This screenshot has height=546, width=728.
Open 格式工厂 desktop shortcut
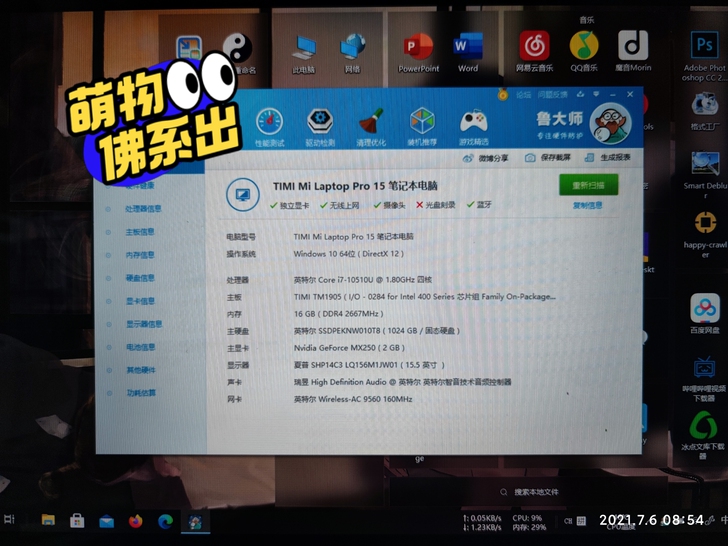tap(705, 111)
